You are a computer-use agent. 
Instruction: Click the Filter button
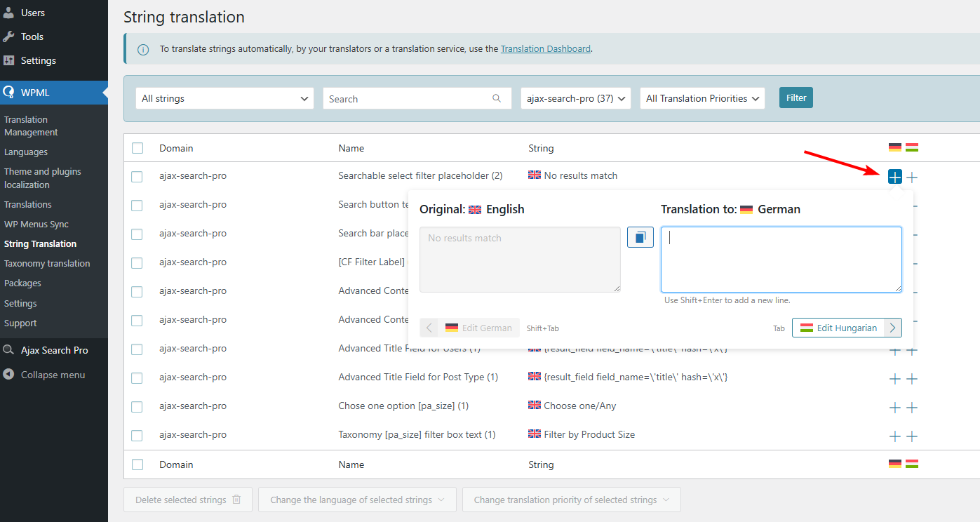click(x=796, y=98)
